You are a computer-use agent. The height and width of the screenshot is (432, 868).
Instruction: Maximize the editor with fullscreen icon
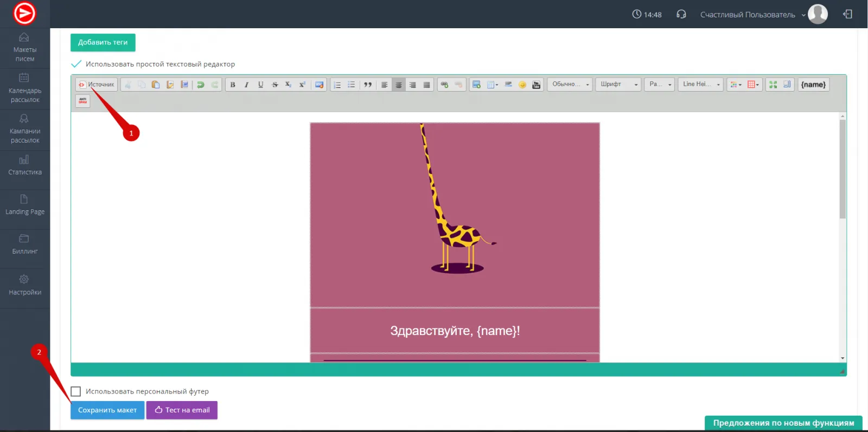pos(773,85)
